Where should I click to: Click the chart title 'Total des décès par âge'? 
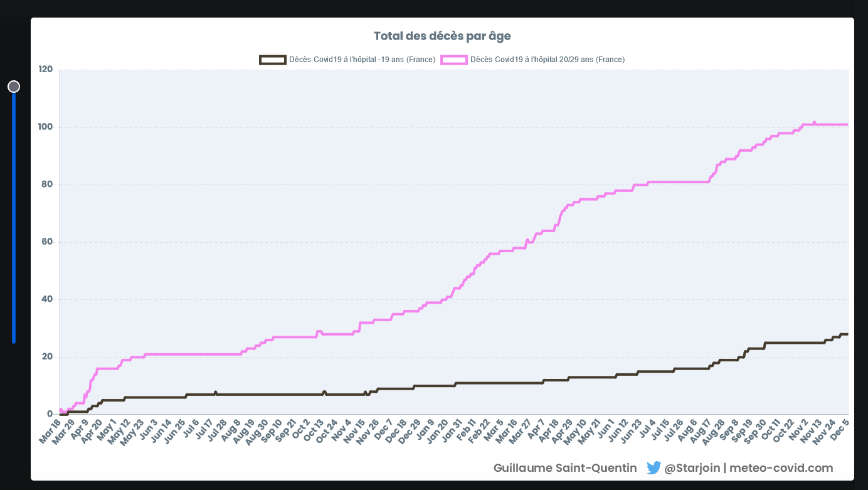pos(446,36)
